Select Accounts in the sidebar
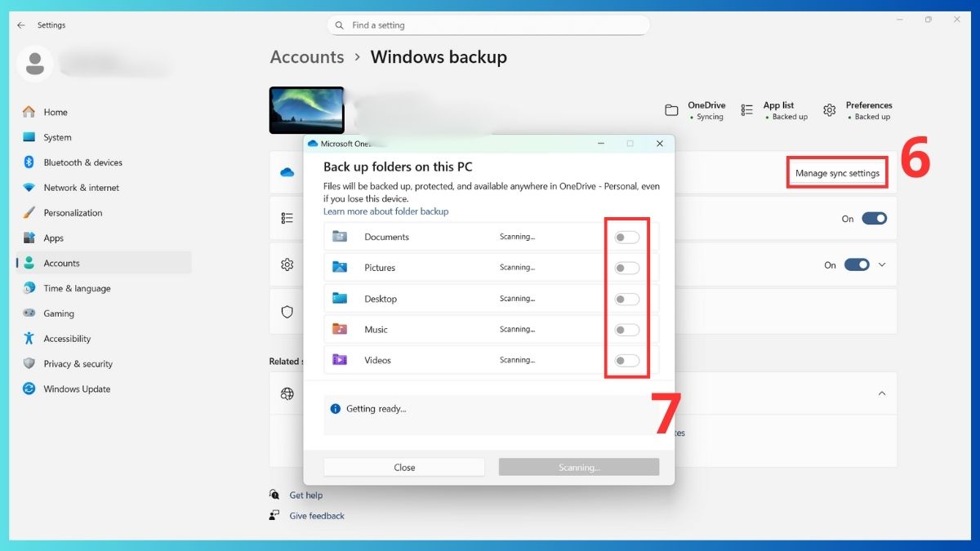980x551 pixels. 104,263
